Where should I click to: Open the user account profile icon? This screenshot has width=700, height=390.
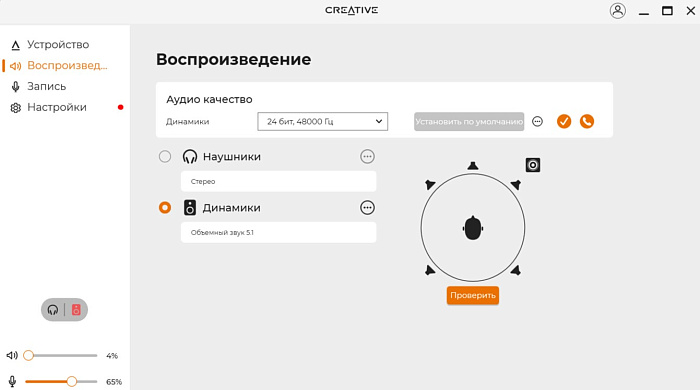pyautogui.click(x=618, y=11)
